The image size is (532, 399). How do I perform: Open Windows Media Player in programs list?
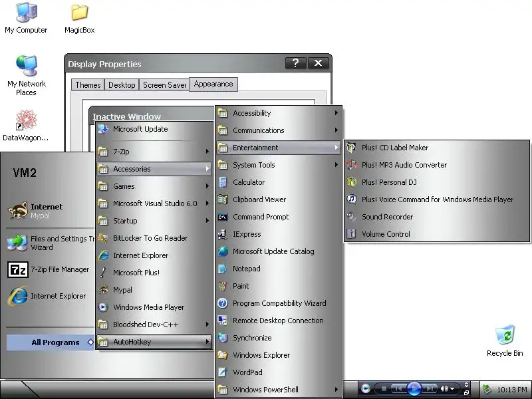coord(154,307)
